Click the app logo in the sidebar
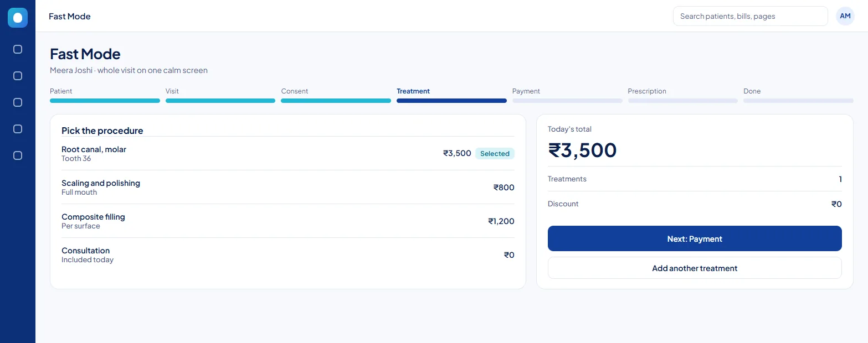 click(x=18, y=18)
